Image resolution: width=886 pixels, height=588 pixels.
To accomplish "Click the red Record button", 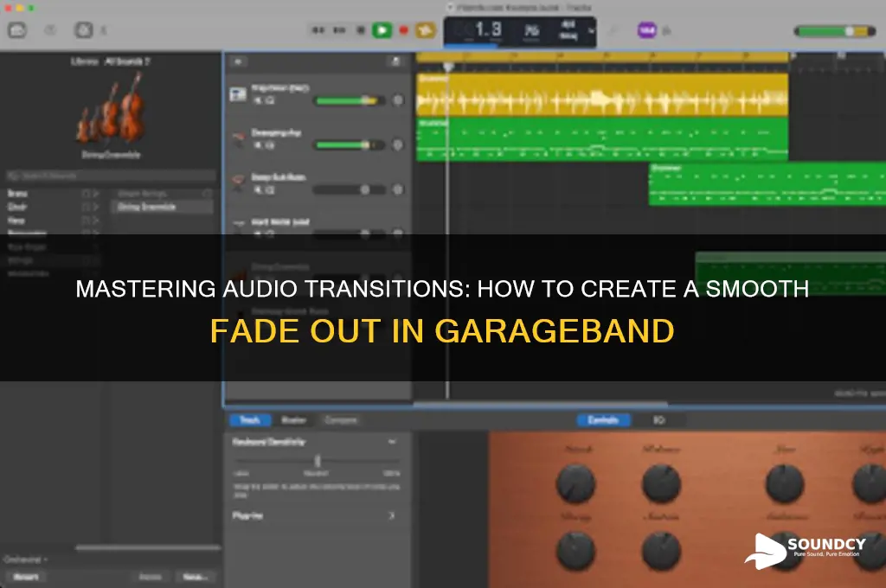I will click(403, 30).
